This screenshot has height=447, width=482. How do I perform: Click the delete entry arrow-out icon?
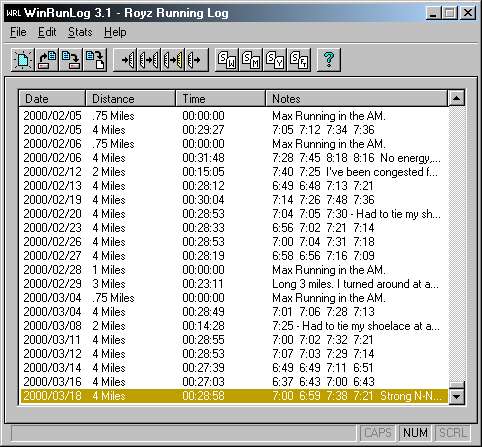(x=197, y=60)
